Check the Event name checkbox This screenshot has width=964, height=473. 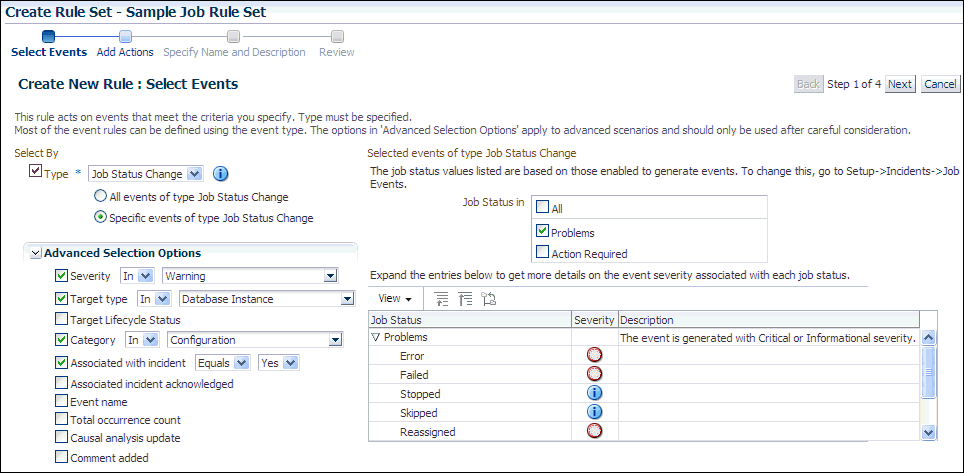pos(61,401)
